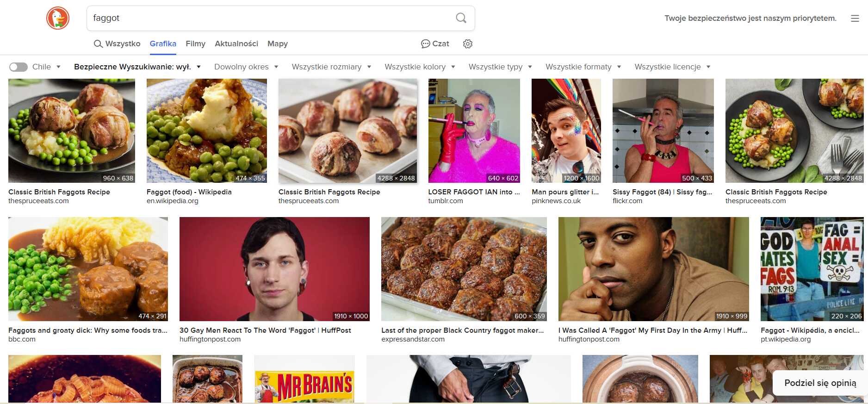868x404 pixels.
Task: Open Bezpieczne Wyszukiwanie dropdown
Action: pos(137,67)
